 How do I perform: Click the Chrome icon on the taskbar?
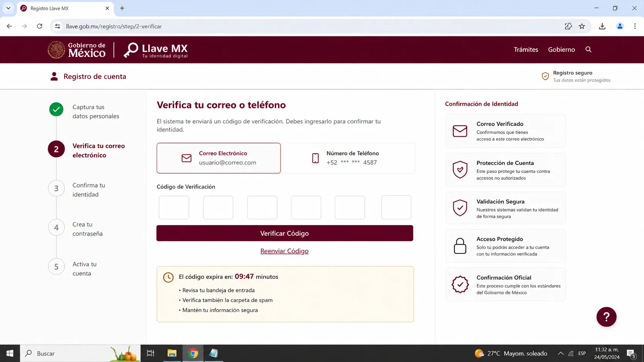pos(193,353)
